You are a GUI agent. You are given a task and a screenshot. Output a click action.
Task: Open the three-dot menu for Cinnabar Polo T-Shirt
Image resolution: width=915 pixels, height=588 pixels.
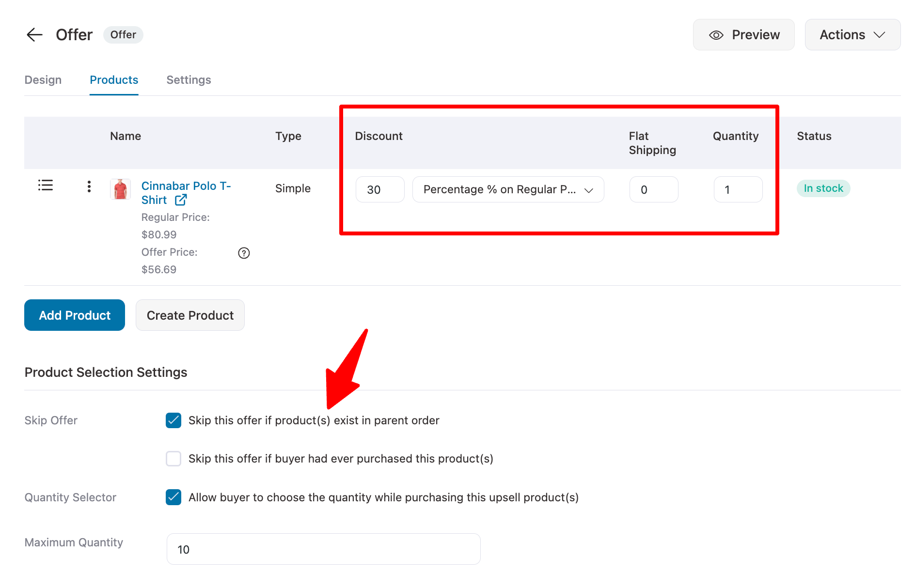[x=89, y=186]
